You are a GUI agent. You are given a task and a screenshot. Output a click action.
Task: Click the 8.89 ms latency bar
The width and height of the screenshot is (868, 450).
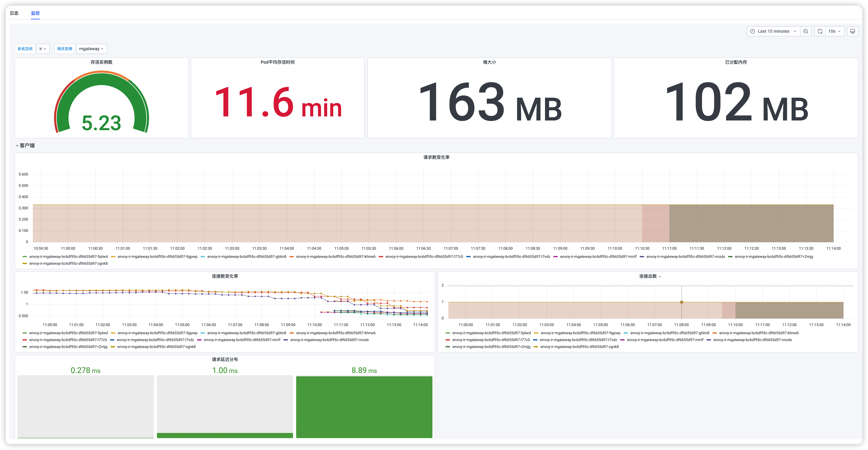(364, 407)
